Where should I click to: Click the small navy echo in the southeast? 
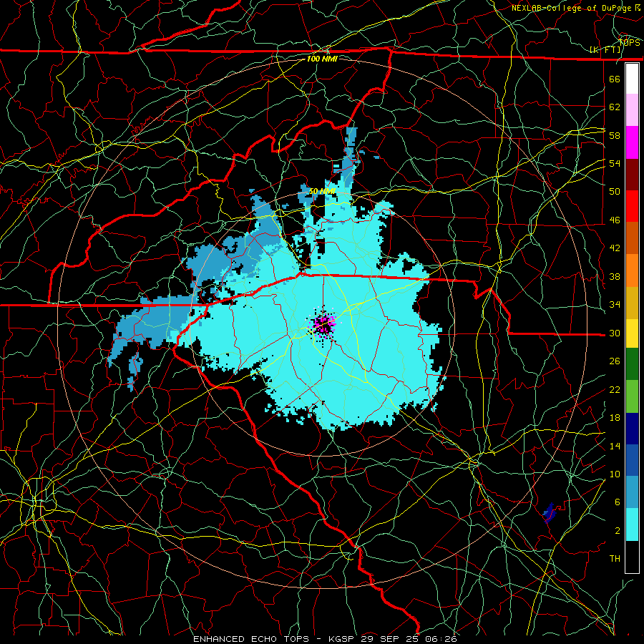coord(549,512)
